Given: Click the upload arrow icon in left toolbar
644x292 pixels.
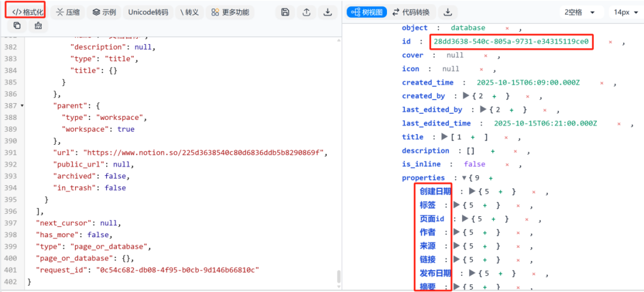Looking at the screenshot, I should (306, 12).
